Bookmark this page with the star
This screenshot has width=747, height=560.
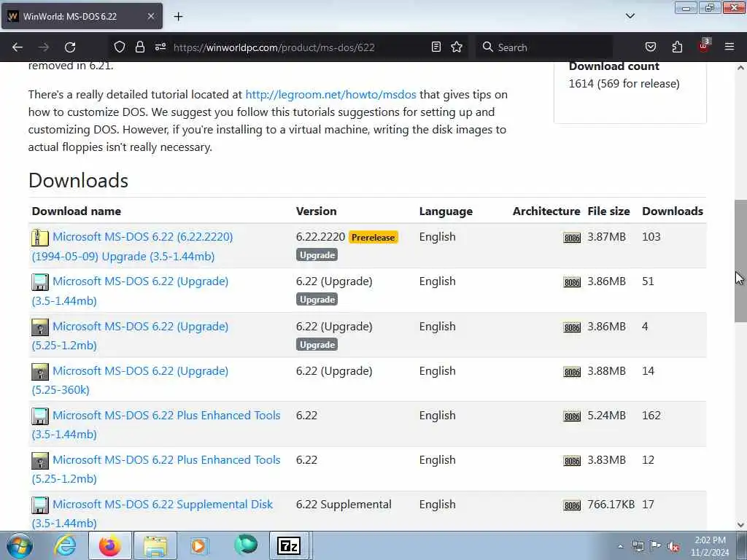click(x=457, y=47)
